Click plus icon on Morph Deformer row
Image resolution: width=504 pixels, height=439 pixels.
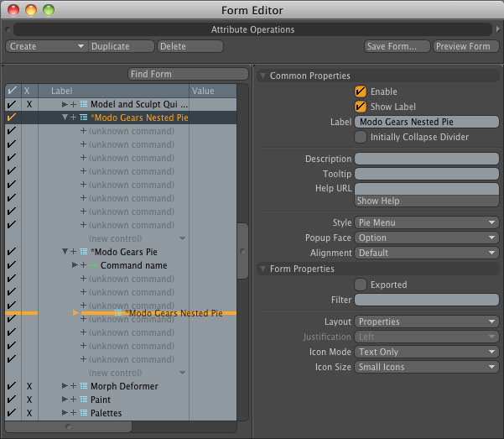tap(73, 386)
